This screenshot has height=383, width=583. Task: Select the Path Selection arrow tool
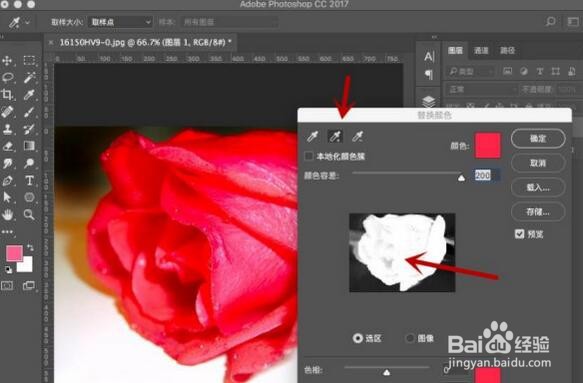pos(7,197)
